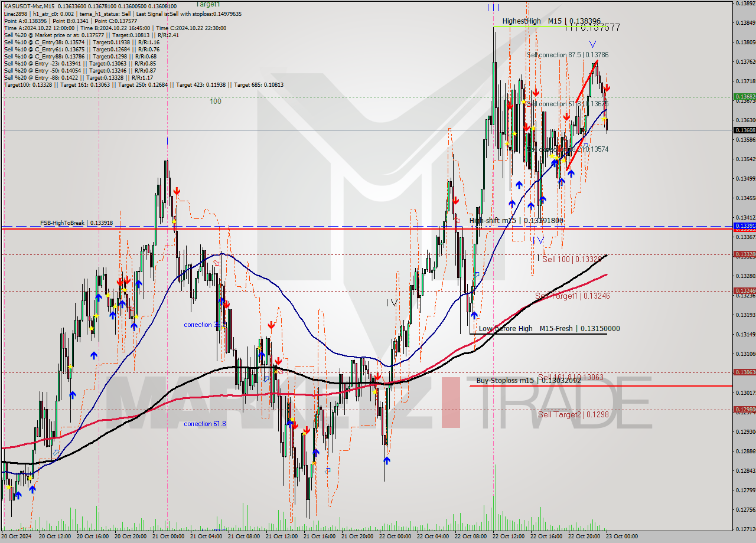
Task: Click the '20 Oct 2024' time axis label
Action: pyautogui.click(x=16, y=537)
